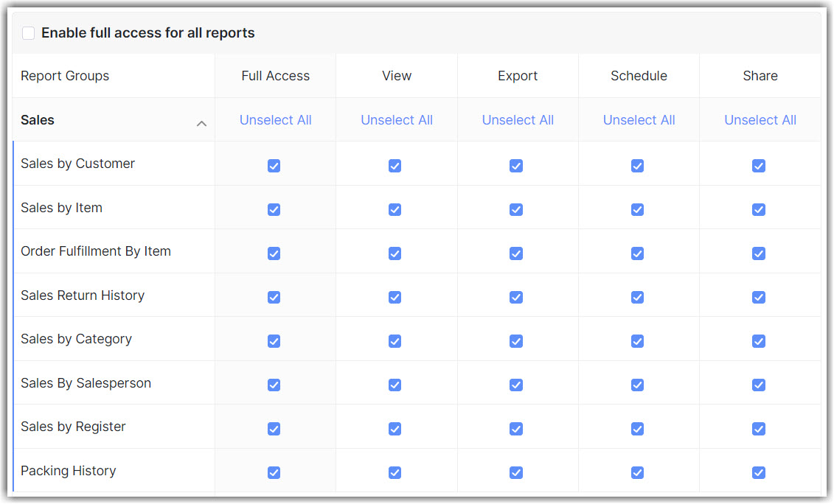Viewport: 834px width, 504px height.
Task: Uncheck View for Sales by Item
Action: [395, 209]
